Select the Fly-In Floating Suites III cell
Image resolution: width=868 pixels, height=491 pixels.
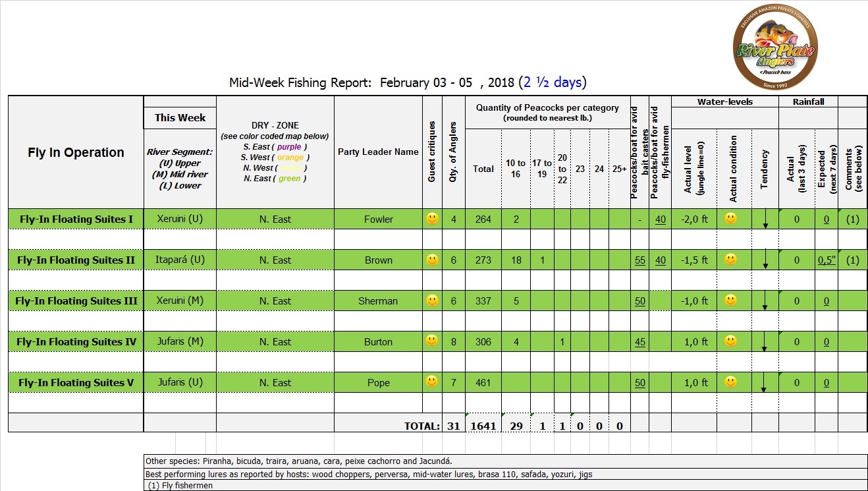(x=76, y=301)
